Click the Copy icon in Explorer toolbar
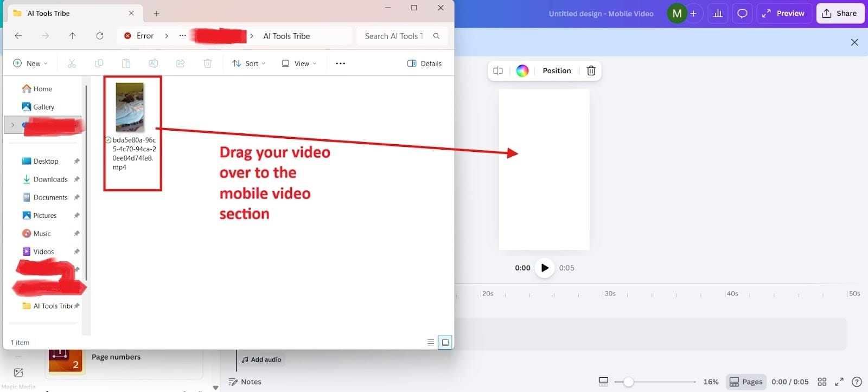 [99, 63]
